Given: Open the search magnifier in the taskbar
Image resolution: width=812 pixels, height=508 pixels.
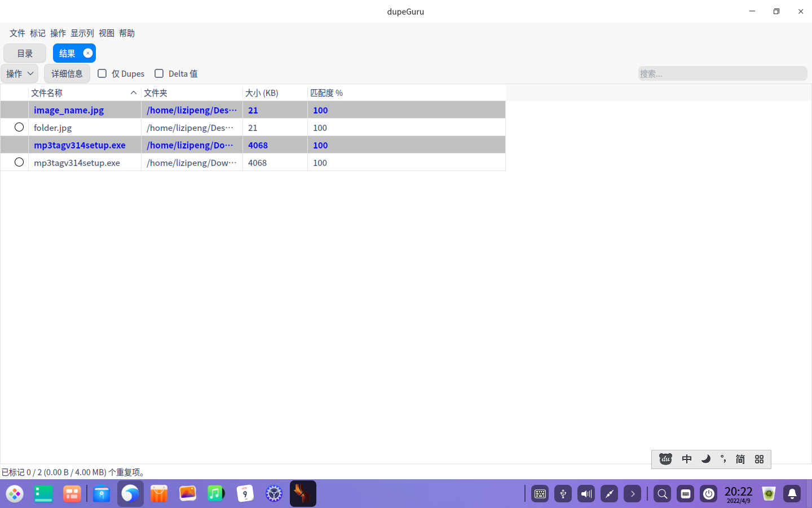Looking at the screenshot, I should 663,494.
